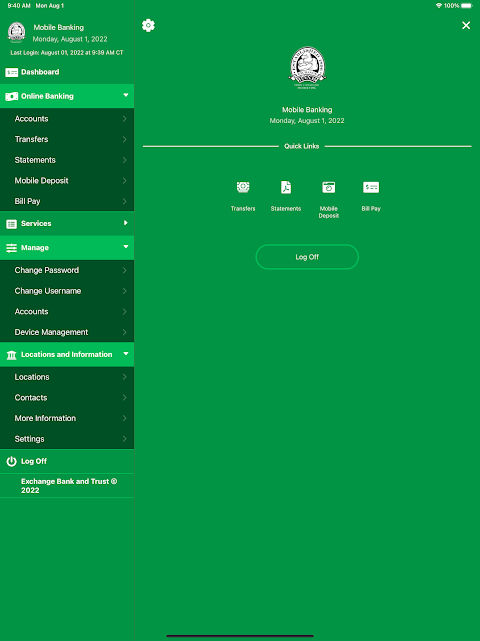Click the Mobile Deposit quick link label
Image resolution: width=480 pixels, height=641 pixels.
329,212
